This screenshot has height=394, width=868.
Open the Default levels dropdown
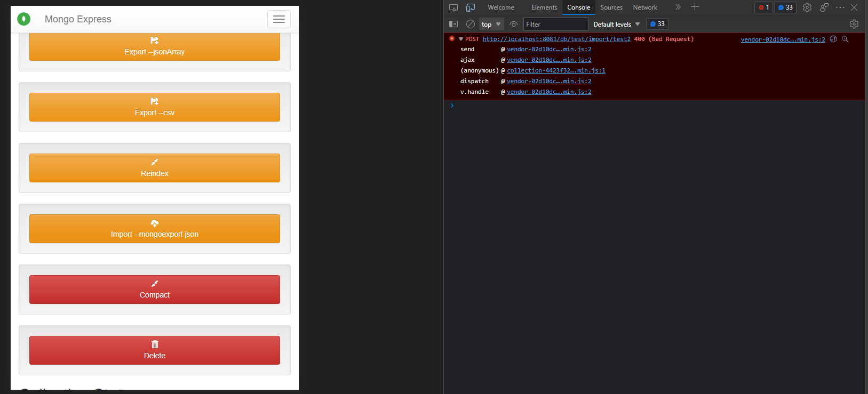tap(617, 24)
